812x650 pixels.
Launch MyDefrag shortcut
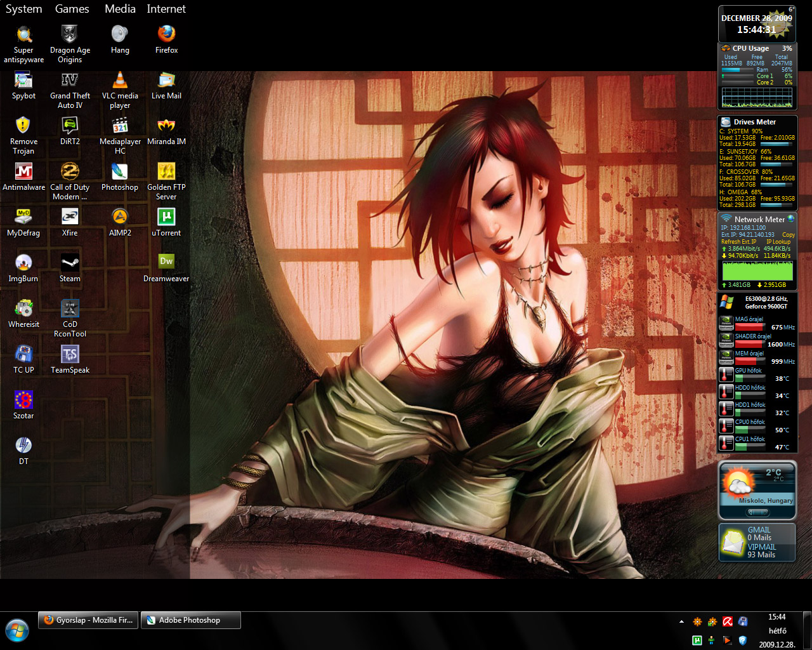coord(23,222)
